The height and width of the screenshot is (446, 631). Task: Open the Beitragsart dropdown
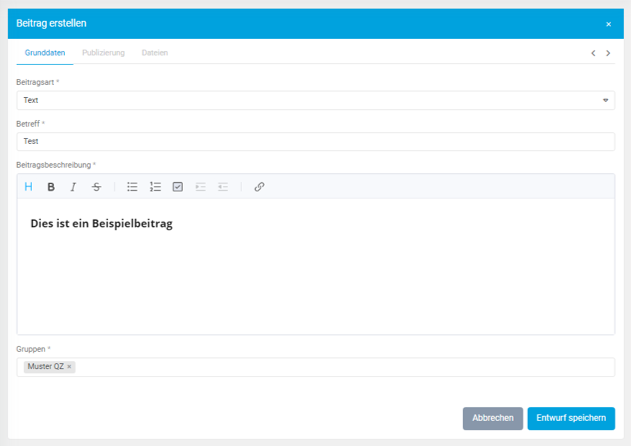click(316, 100)
